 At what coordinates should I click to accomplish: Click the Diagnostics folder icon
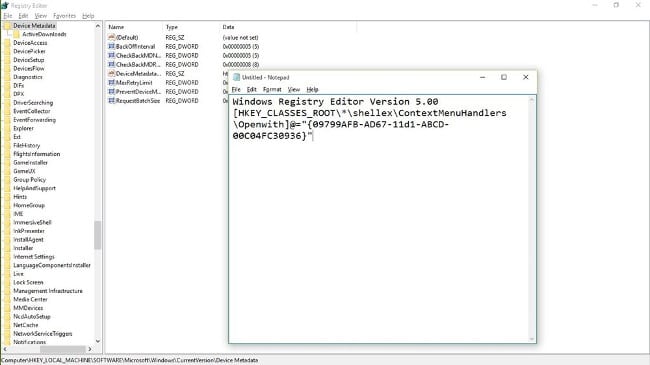click(x=7, y=77)
